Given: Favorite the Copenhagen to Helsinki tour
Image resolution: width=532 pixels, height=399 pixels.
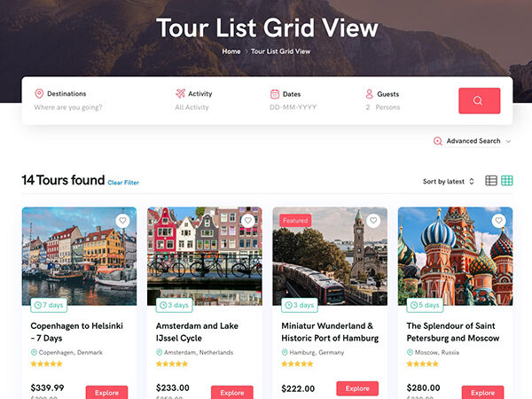Looking at the screenshot, I should click(122, 221).
